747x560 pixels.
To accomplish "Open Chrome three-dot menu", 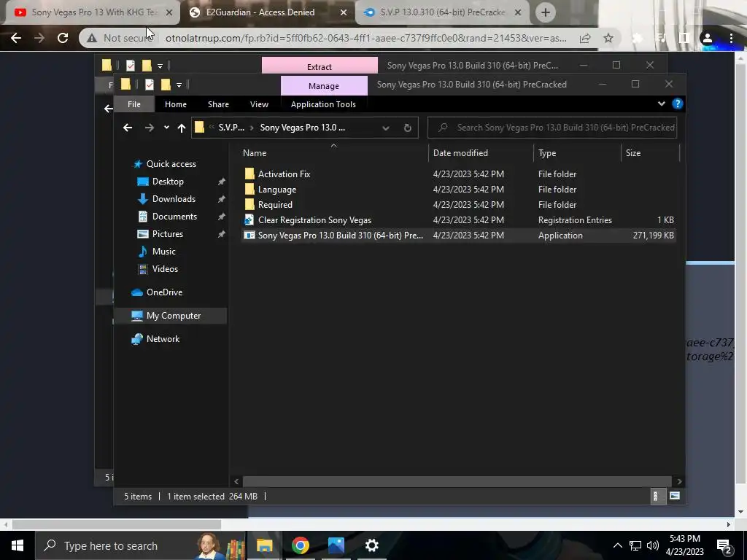I will click(731, 38).
